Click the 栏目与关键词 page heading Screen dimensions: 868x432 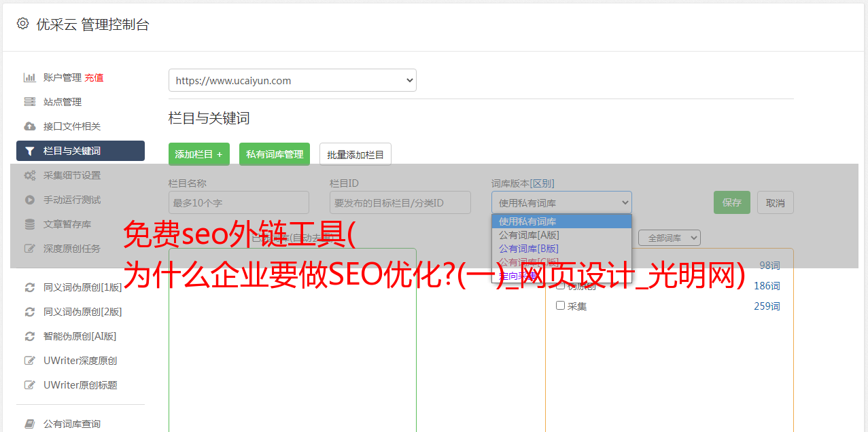[x=209, y=118]
